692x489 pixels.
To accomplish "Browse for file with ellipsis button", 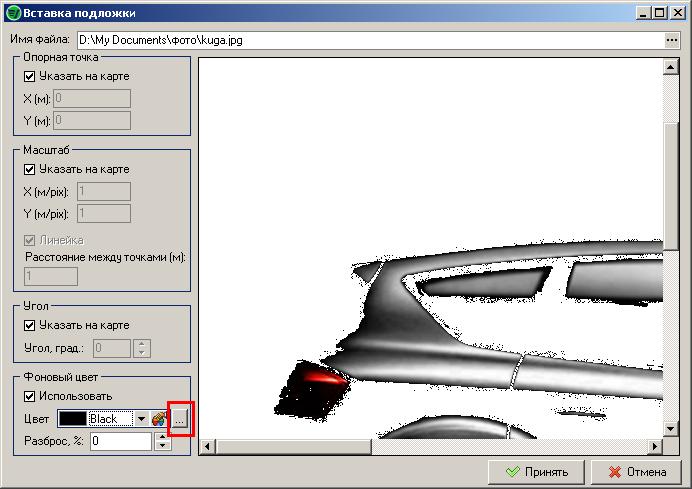I will coord(671,40).
